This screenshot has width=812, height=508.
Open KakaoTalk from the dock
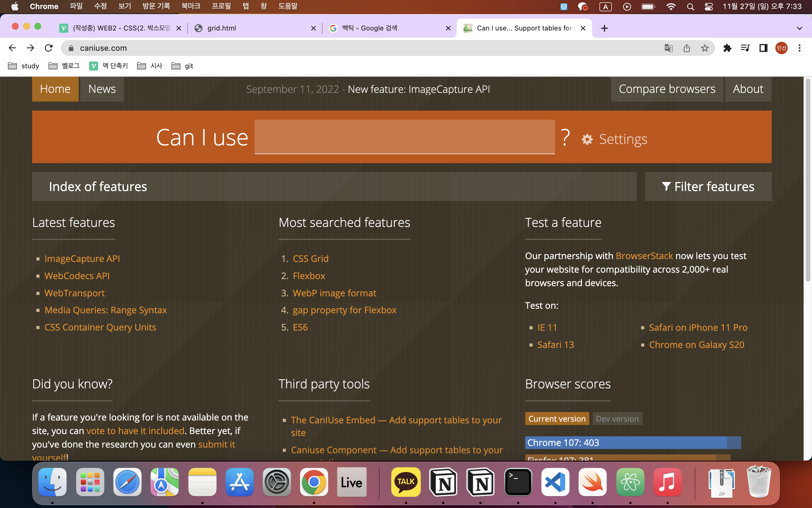tap(406, 482)
